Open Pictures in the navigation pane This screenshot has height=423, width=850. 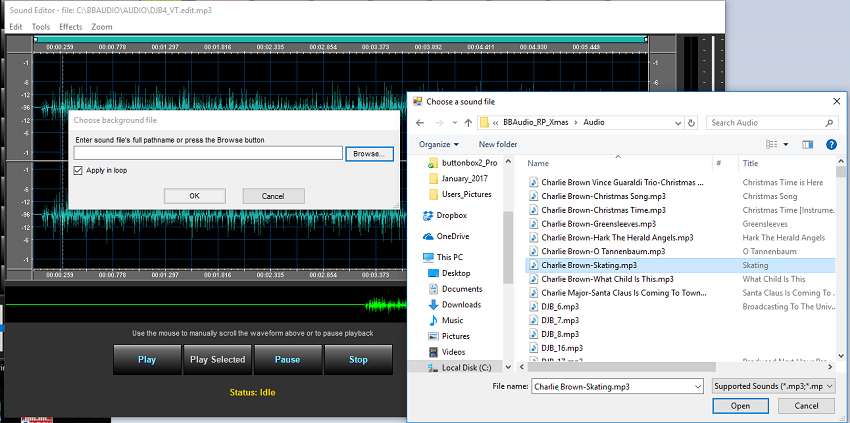[x=449, y=336]
